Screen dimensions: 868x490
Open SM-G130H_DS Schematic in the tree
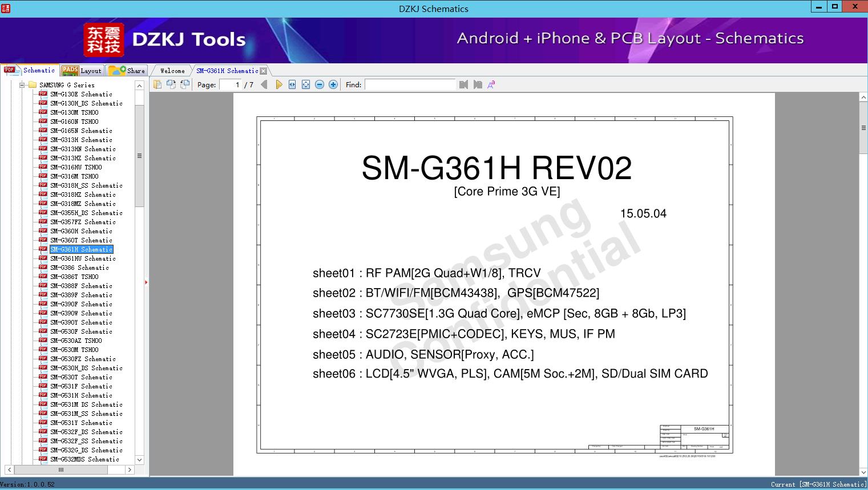point(86,103)
